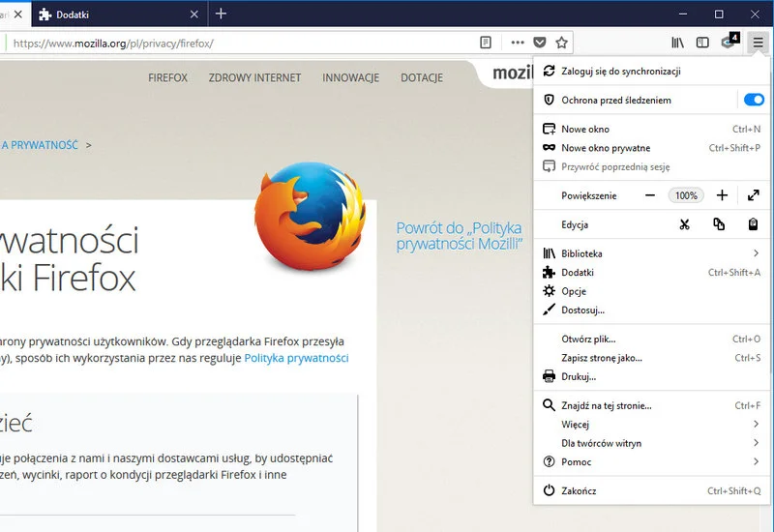Open reader view icon in address bar
Viewport: 774px width, 532px height.
pos(486,43)
